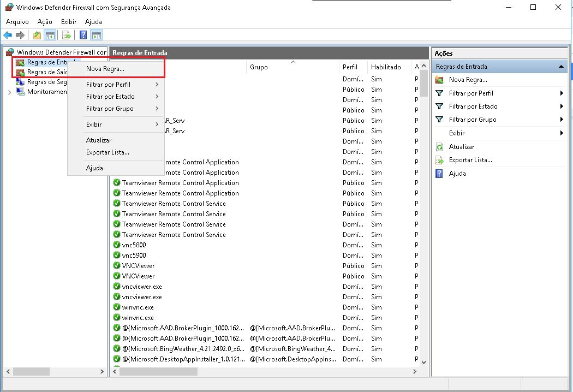
Task: Click scroll right arrow of tree pane
Action: point(102,371)
